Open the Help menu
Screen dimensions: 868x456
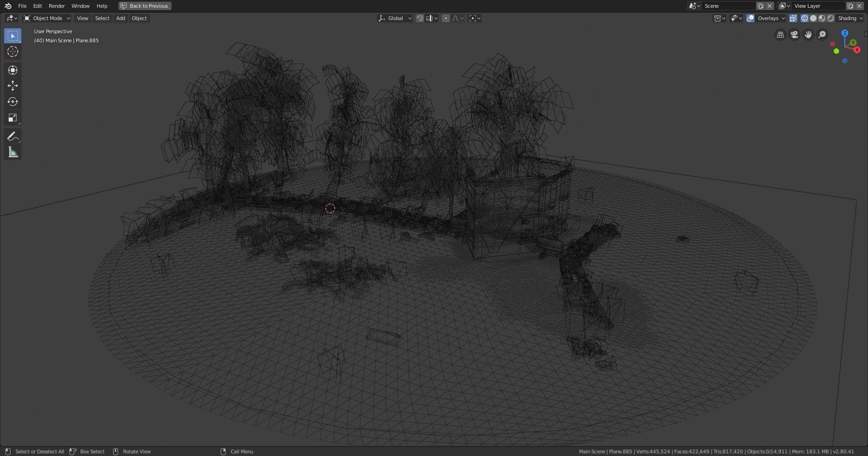[x=102, y=6]
